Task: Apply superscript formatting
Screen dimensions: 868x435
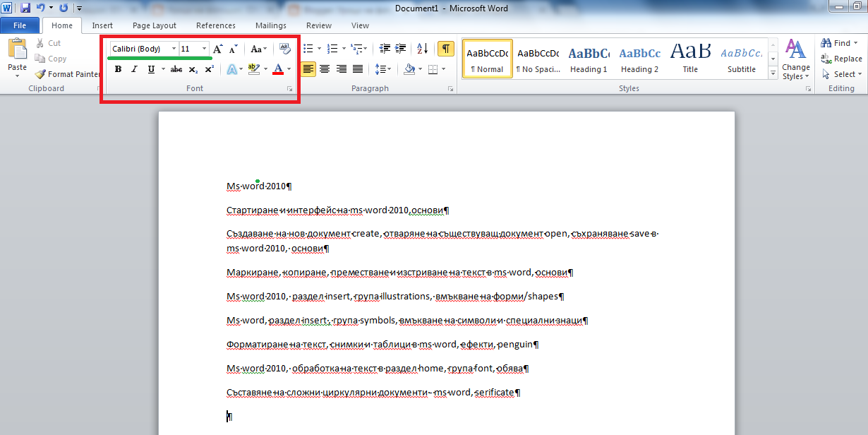Action: (x=209, y=69)
